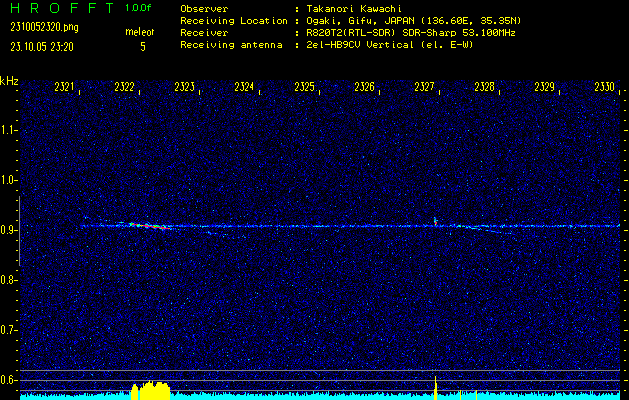Click the 2321 time axis label
The width and height of the screenshot is (629, 400).
(65, 88)
